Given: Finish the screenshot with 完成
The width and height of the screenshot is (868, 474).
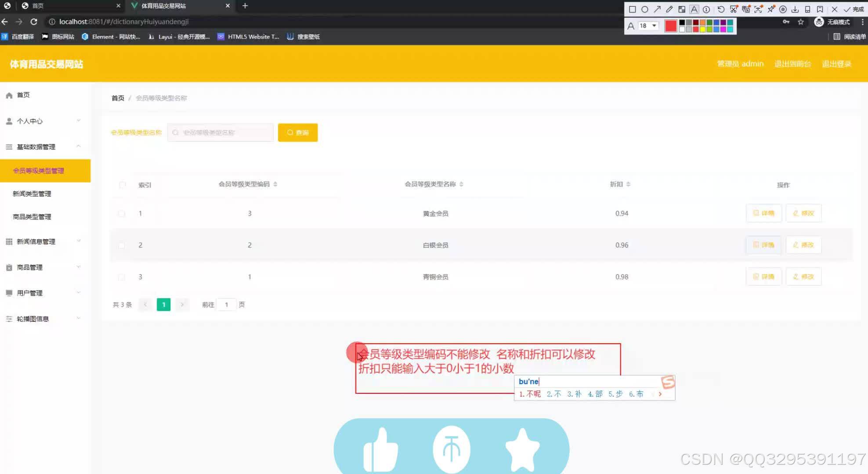Looking at the screenshot, I should [854, 9].
